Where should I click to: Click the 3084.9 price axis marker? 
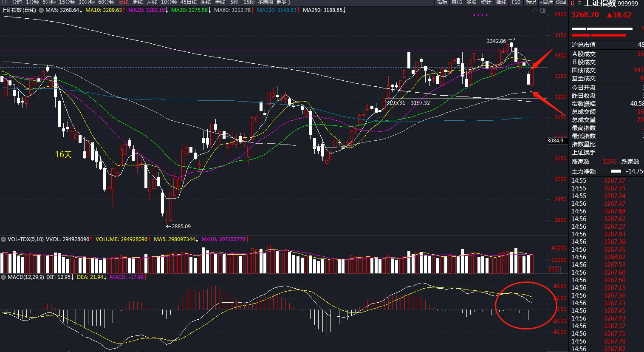pos(555,141)
